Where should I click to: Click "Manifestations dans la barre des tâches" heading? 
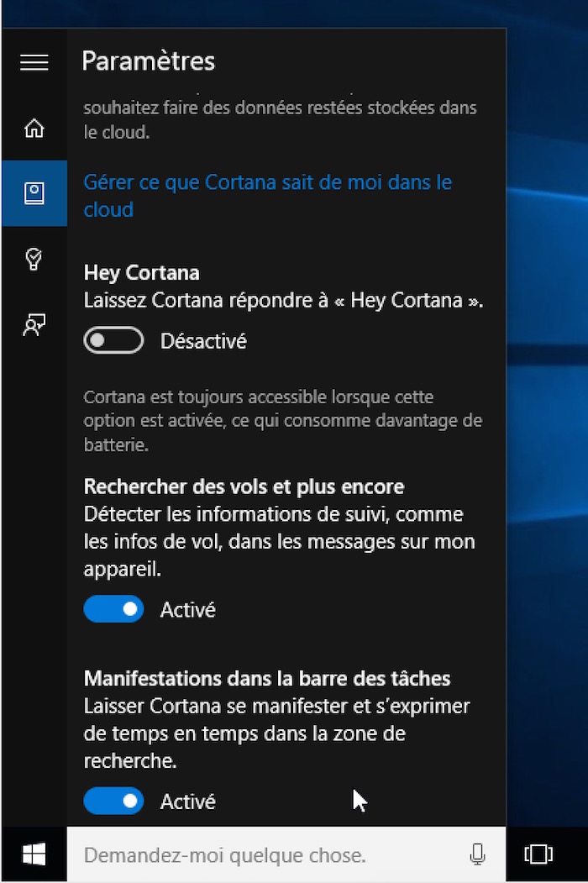click(x=267, y=678)
